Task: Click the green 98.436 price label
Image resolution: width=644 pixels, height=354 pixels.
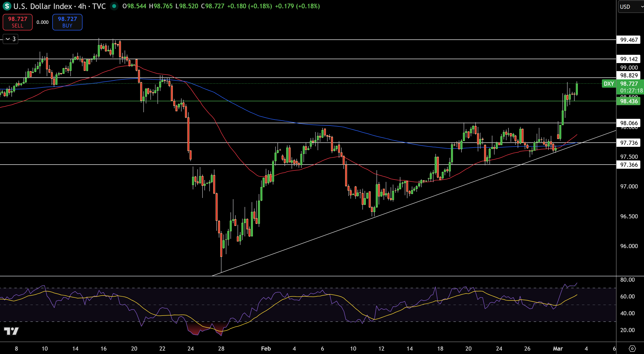Action: pyautogui.click(x=628, y=101)
